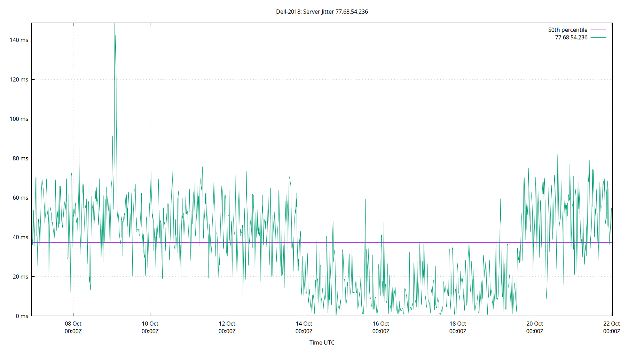This screenshot has width=644, height=348.
Task: Click the '20 ms' y-axis label
Action: [20, 277]
